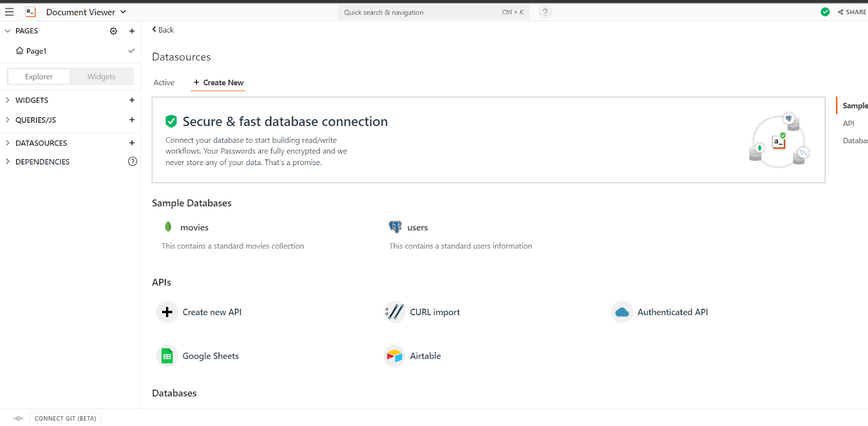
Task: Switch to the Widgets toggle view
Action: pos(101,77)
